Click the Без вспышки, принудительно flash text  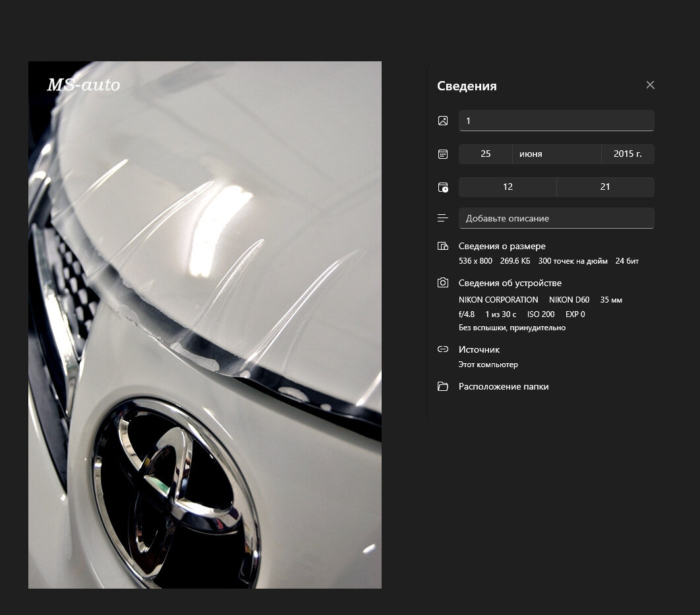pos(512,328)
